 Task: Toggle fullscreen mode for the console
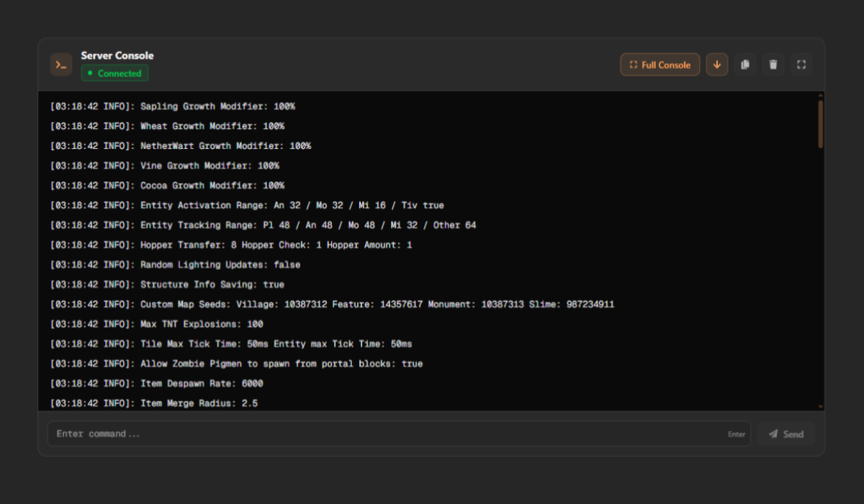point(801,64)
